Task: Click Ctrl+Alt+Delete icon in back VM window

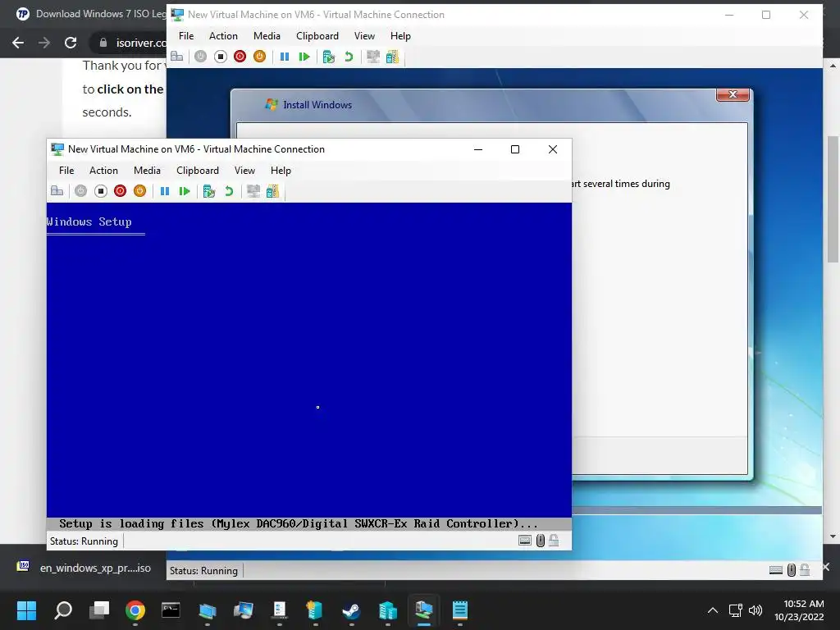Action: pyautogui.click(x=177, y=57)
